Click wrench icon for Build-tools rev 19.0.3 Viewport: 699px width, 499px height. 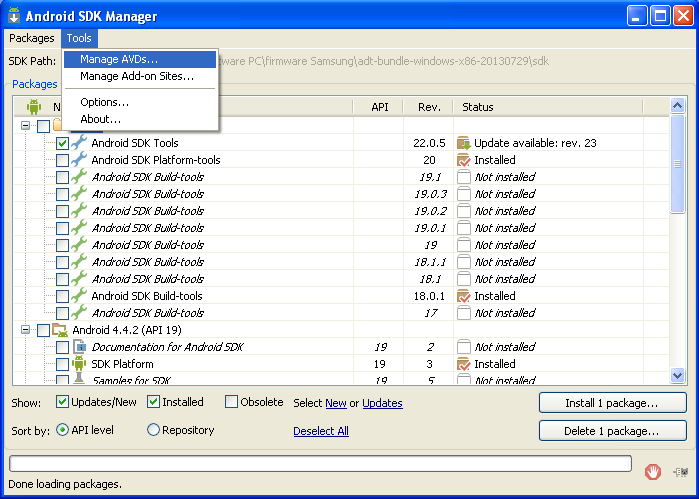point(79,194)
